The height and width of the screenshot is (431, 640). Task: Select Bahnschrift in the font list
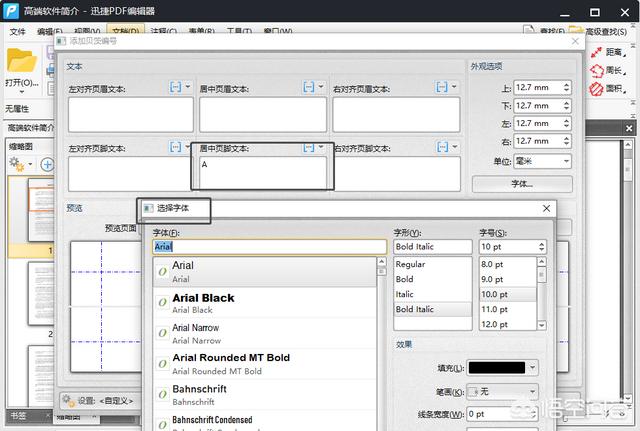[x=264, y=395]
